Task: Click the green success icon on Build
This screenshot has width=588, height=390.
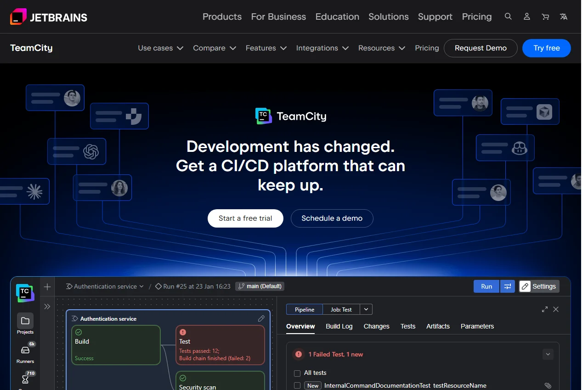Action: pyautogui.click(x=79, y=332)
